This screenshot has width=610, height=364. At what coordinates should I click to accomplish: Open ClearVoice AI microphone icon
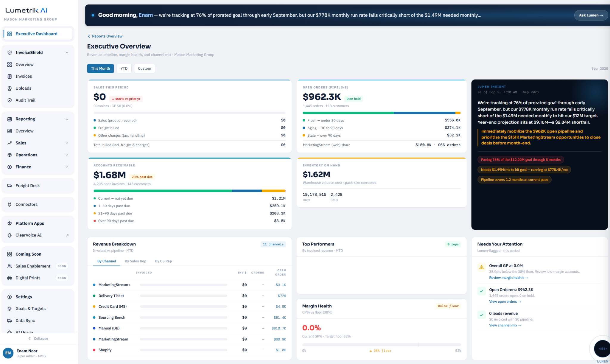10,235
